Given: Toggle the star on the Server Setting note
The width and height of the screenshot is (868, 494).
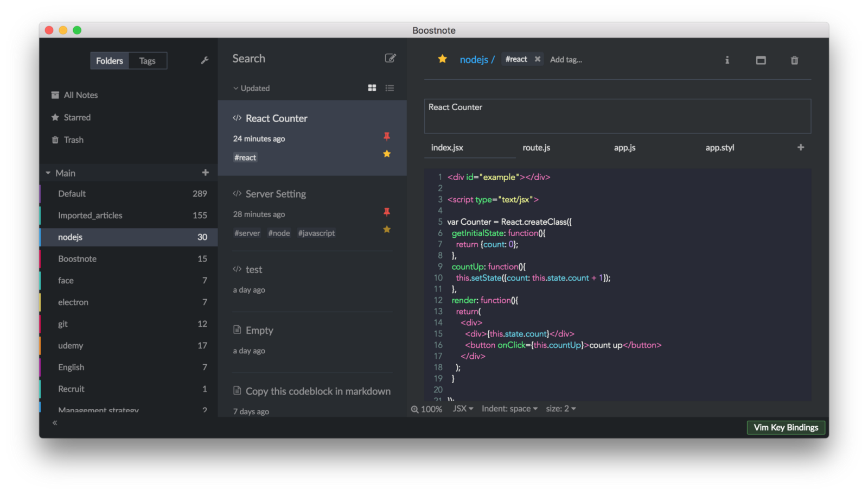Looking at the screenshot, I should [387, 230].
